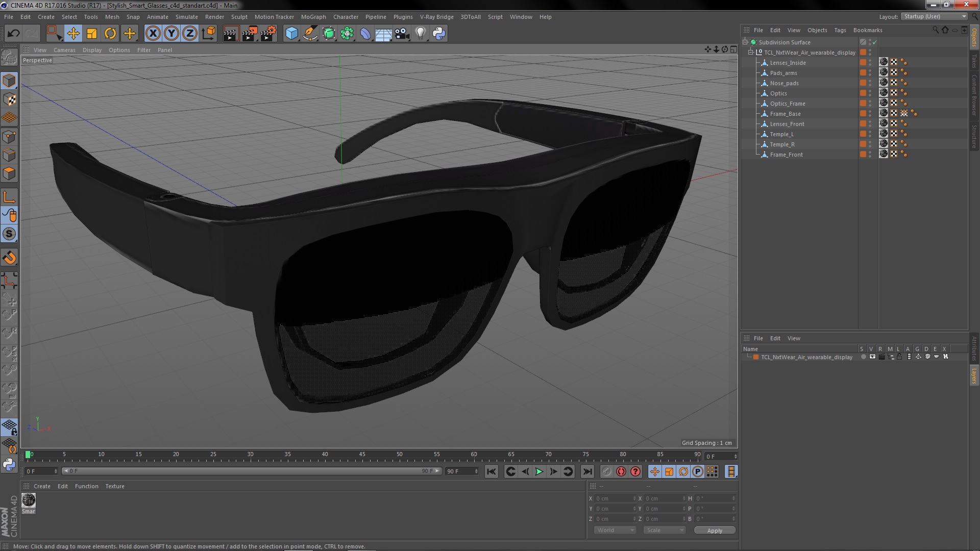Go to end of animation
980x551 pixels.
click(587, 472)
